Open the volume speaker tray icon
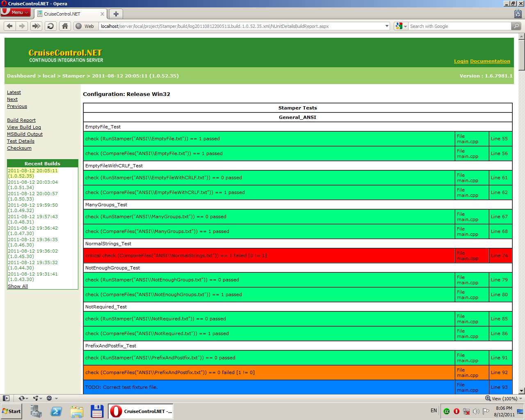This screenshot has width=525, height=420. [x=476, y=411]
